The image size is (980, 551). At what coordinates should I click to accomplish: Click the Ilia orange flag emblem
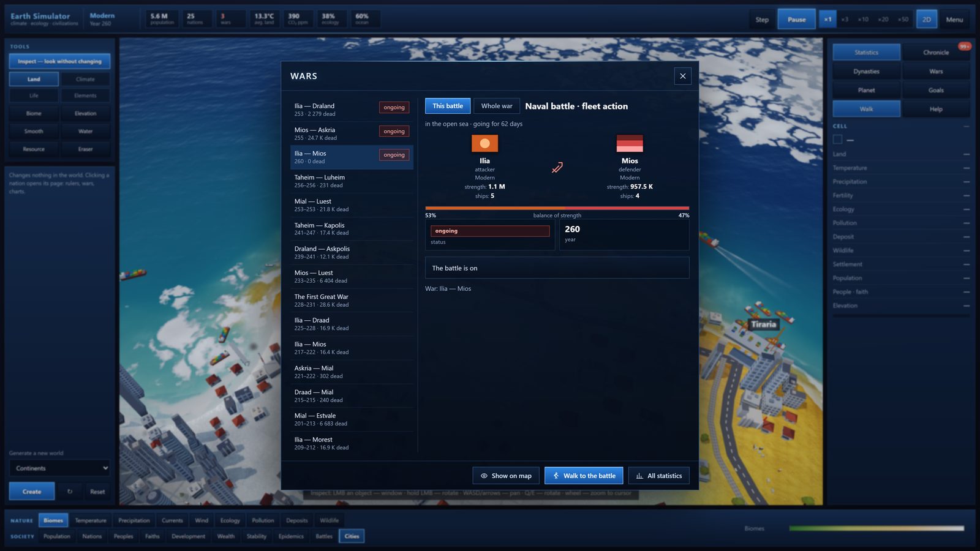[x=484, y=144]
